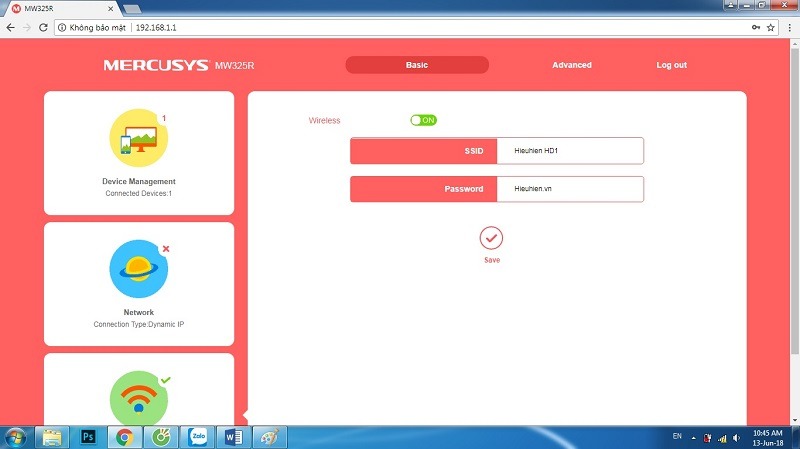Open the network signal tray icon

click(x=722, y=438)
